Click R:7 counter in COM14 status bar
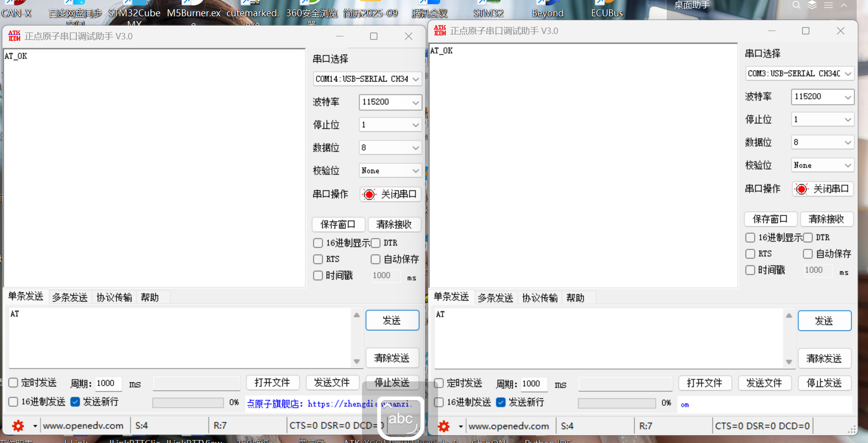The image size is (868, 443). coord(220,426)
